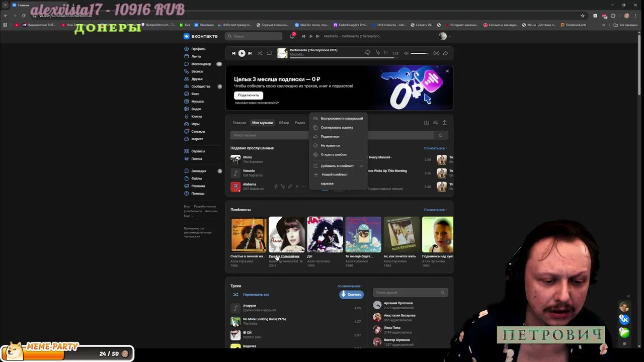
Task: Add track to караоке playlist
Action: pos(338,184)
